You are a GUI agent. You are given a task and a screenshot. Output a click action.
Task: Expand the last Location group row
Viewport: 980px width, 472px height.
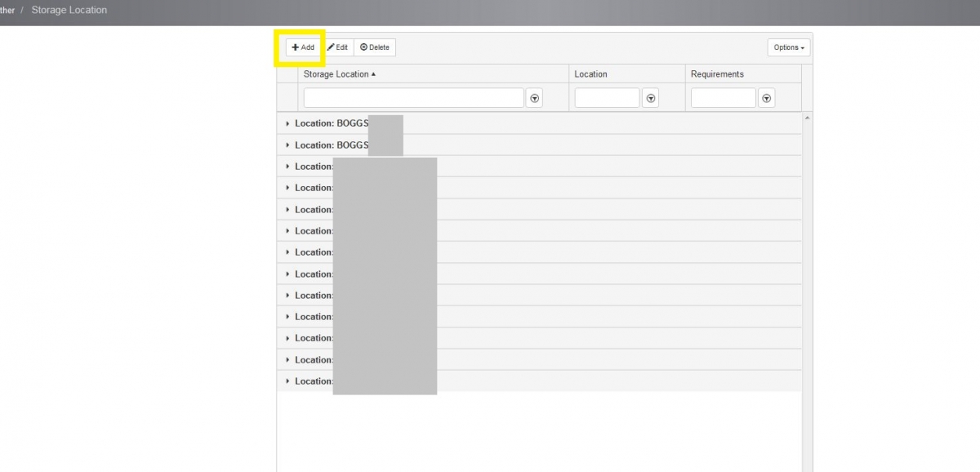287,381
